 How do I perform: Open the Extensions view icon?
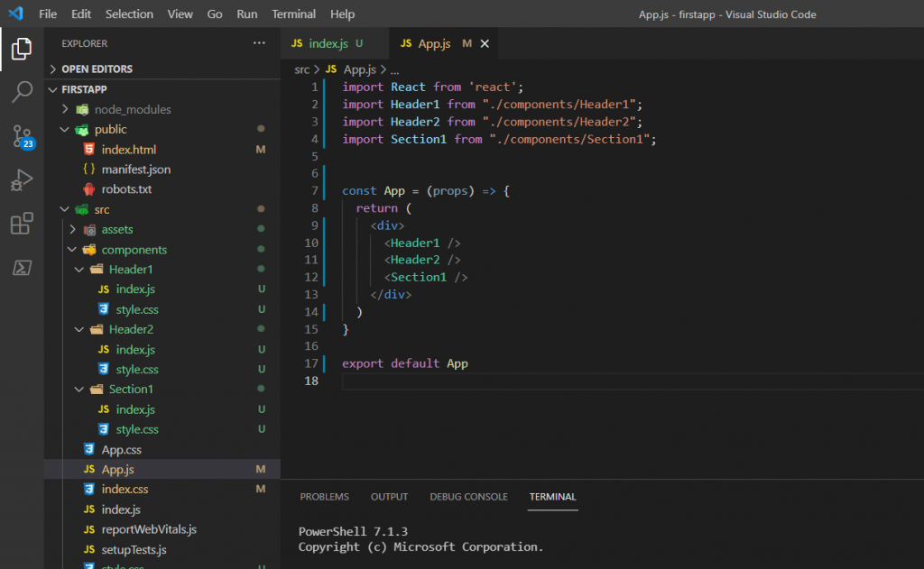click(x=22, y=224)
